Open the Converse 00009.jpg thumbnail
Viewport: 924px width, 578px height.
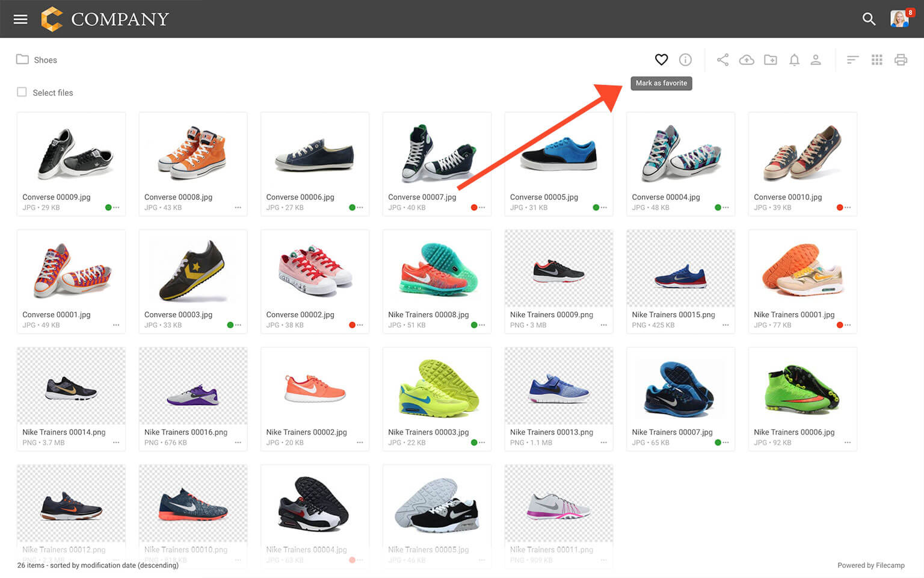click(x=72, y=151)
